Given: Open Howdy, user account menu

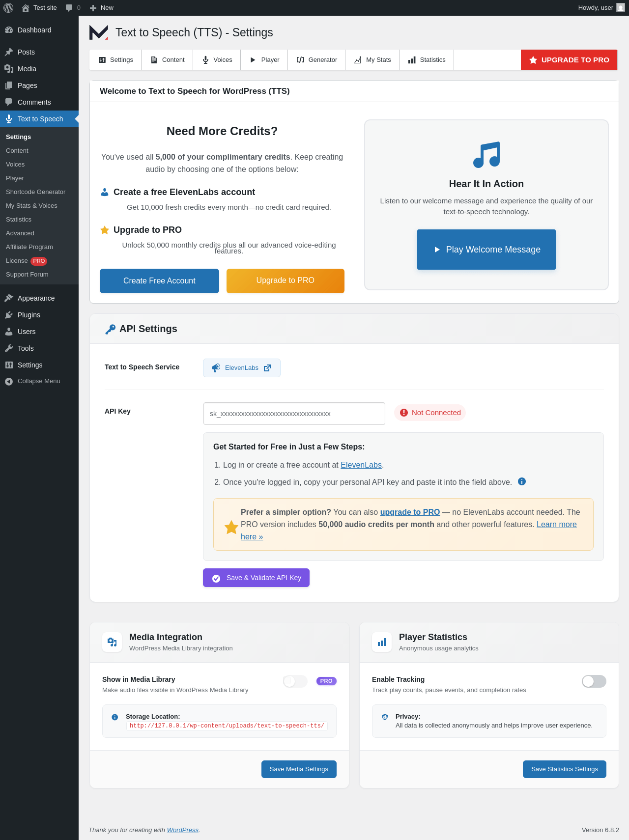Looking at the screenshot, I should [601, 8].
